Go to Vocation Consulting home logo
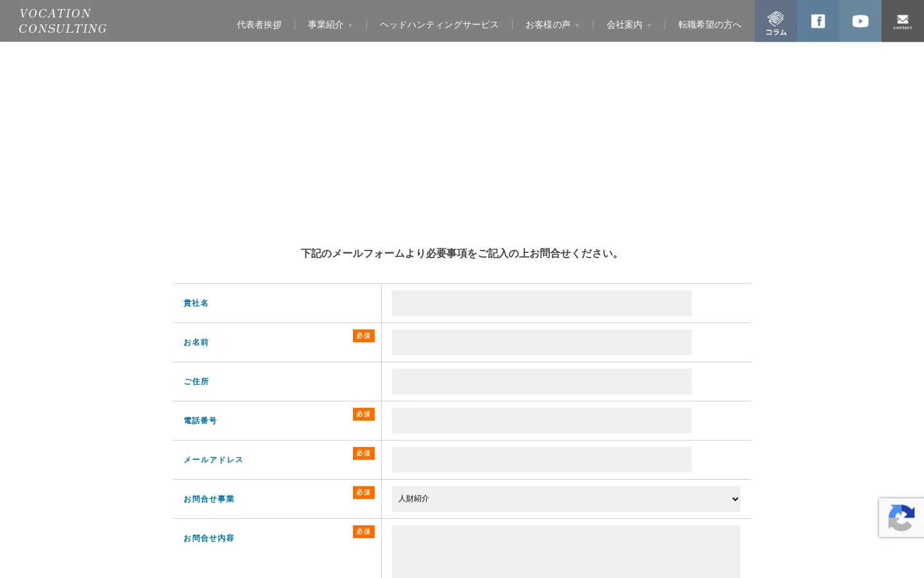 [63, 21]
